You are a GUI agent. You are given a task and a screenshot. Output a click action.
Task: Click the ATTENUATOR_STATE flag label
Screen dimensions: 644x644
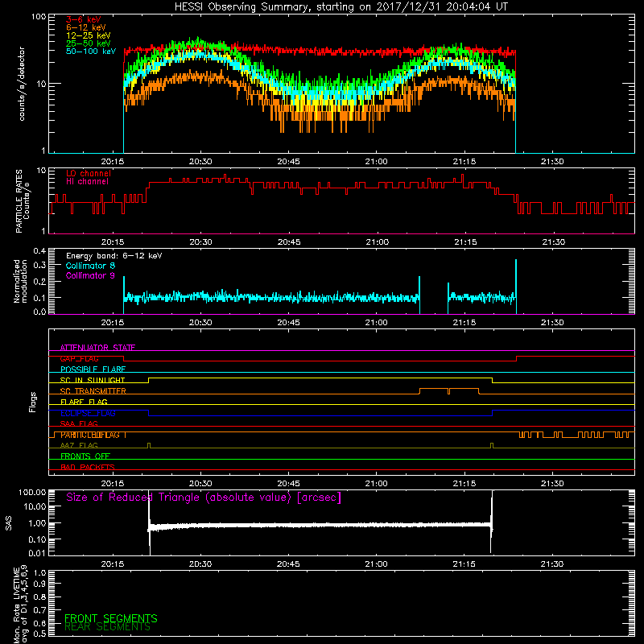coord(97,348)
